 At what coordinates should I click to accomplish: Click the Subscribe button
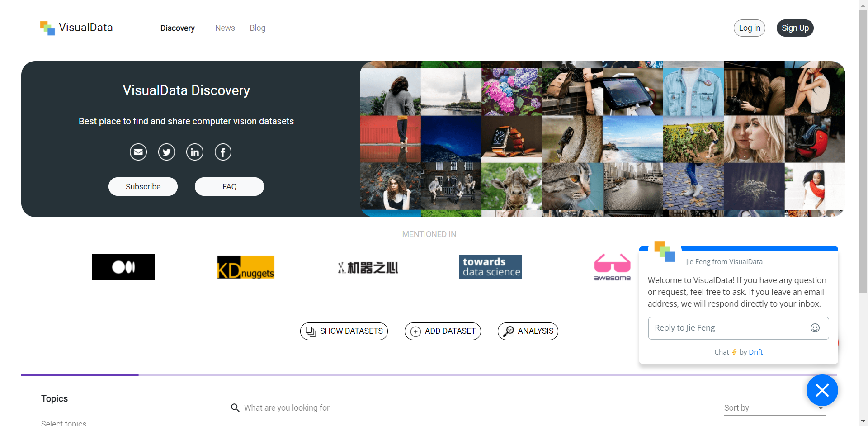[x=143, y=186]
